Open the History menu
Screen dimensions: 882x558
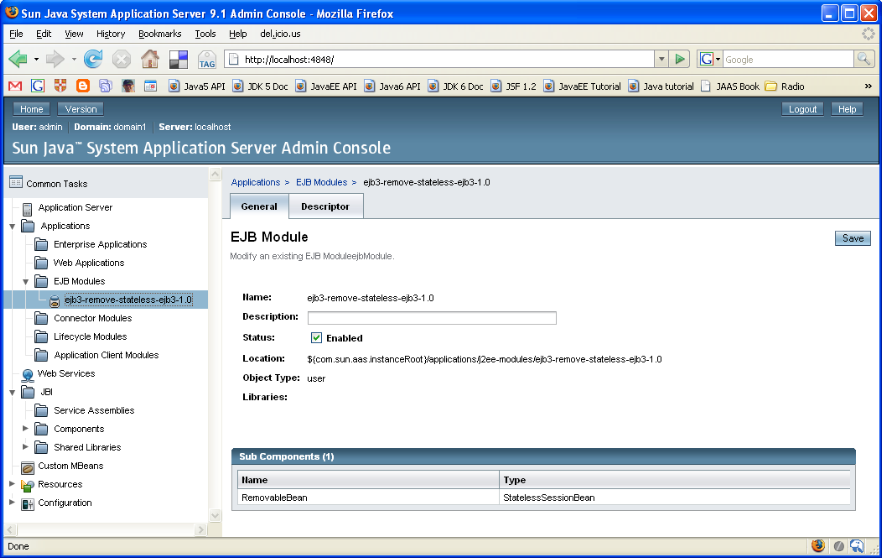click(110, 34)
